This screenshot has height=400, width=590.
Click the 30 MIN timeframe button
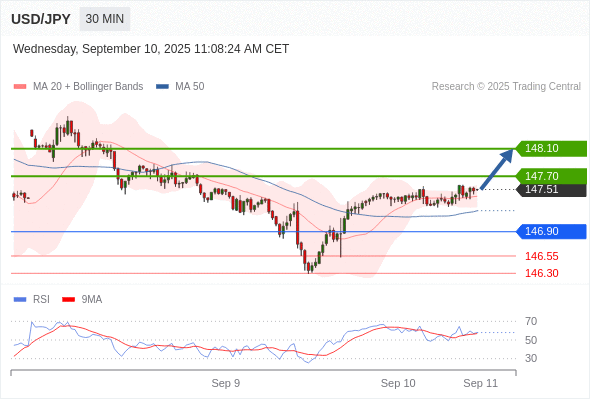[x=105, y=19]
